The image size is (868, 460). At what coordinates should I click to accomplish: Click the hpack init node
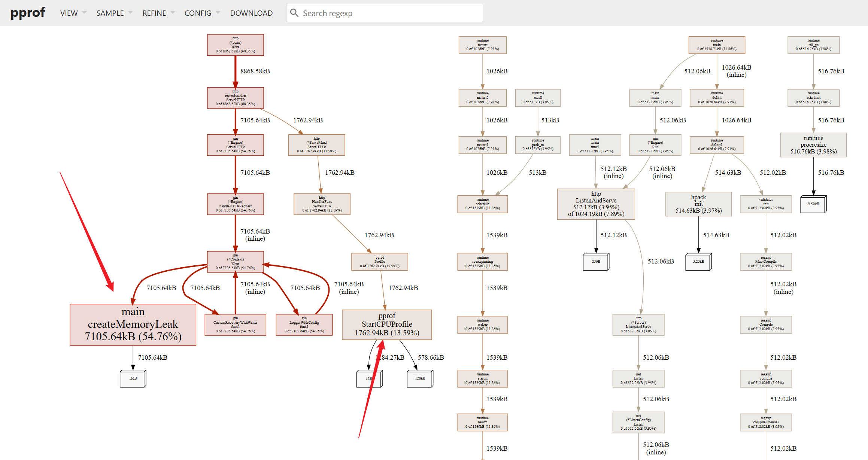pyautogui.click(x=698, y=204)
